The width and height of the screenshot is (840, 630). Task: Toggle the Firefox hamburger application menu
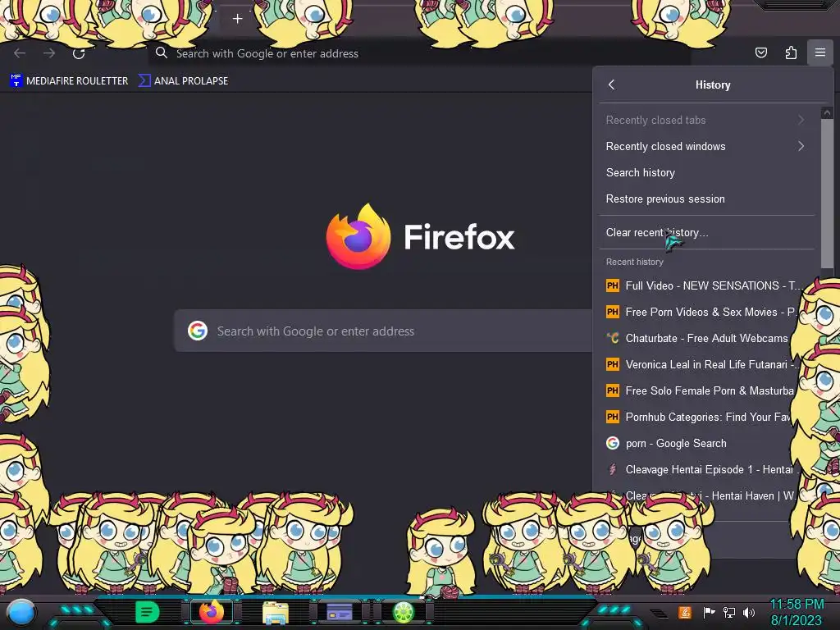(x=819, y=52)
